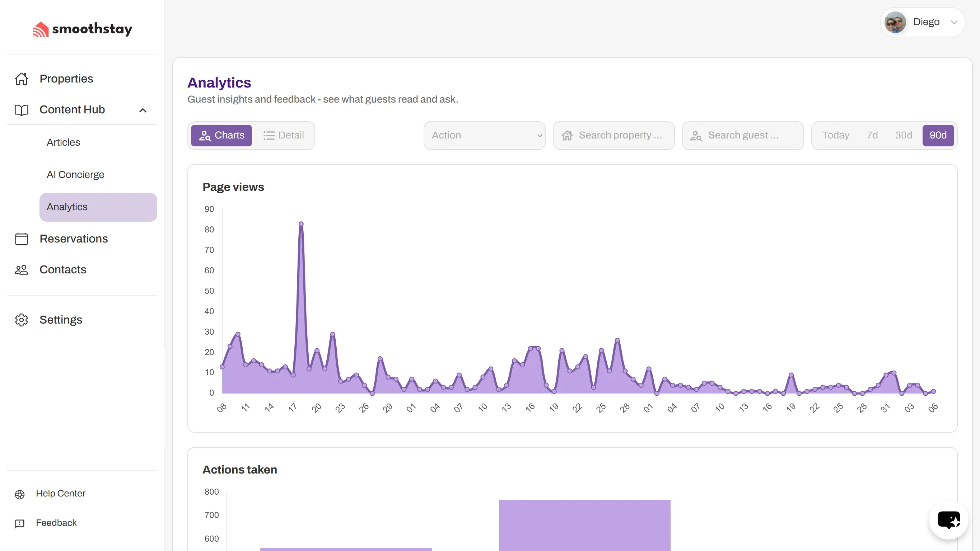Screen dimensions: 980x551
Task: Click the Help Center globe icon
Action: coord(20,494)
